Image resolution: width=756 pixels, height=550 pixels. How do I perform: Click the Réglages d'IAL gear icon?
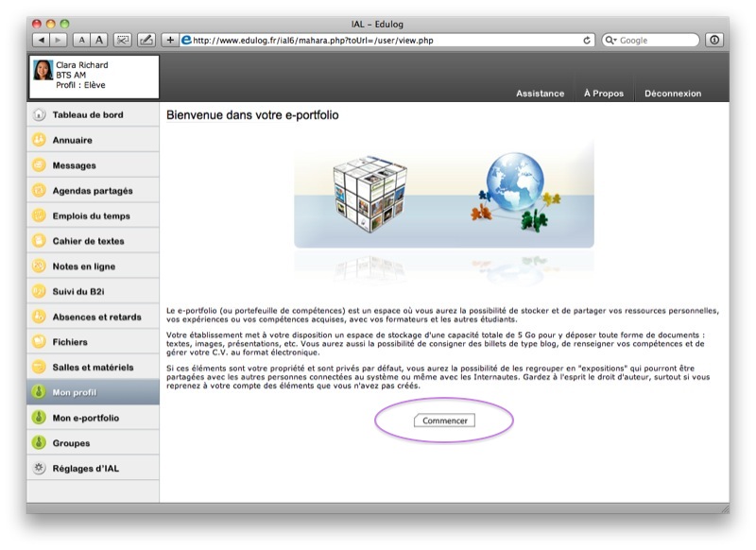[x=39, y=468]
